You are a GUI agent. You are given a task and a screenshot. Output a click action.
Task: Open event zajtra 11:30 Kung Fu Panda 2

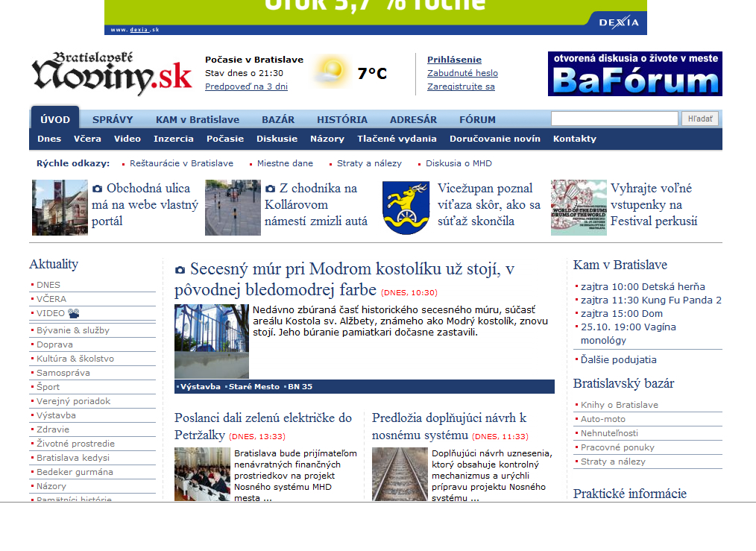point(651,300)
